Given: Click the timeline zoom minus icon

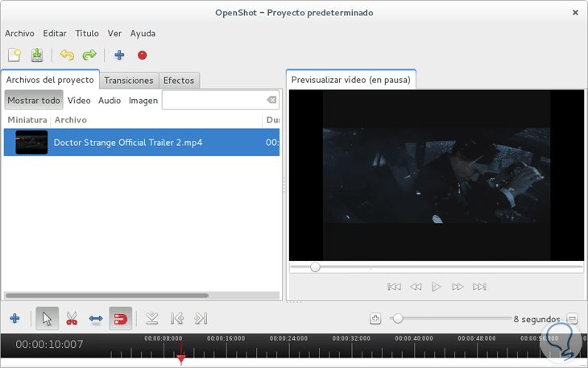Looking at the screenshot, I should [x=572, y=319].
